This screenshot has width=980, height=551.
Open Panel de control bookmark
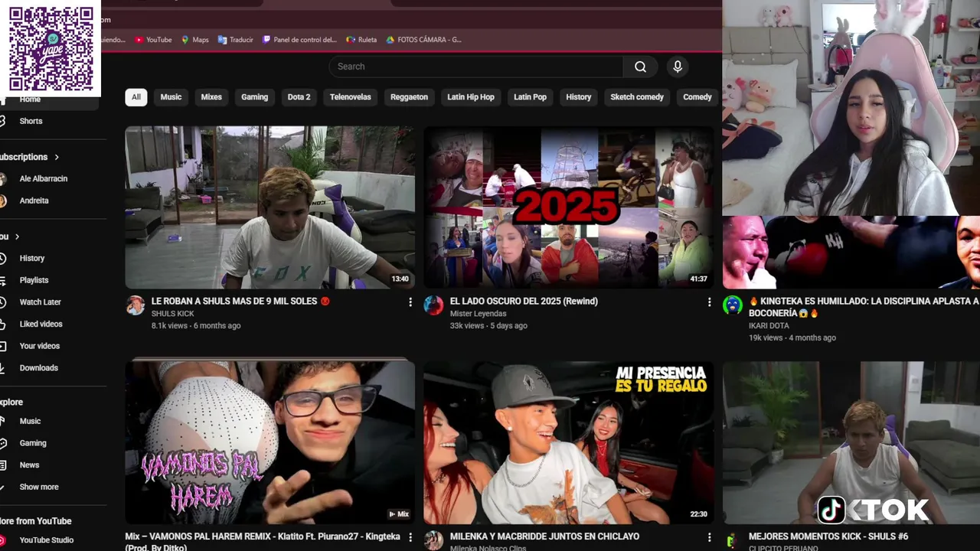[299, 40]
